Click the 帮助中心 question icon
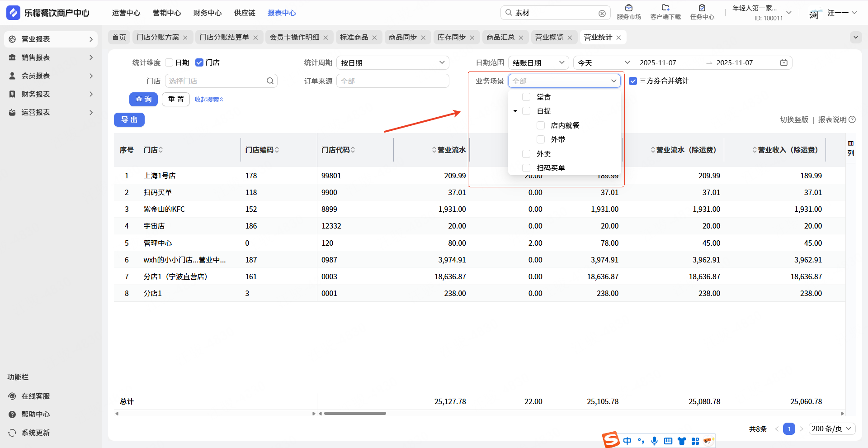Image resolution: width=868 pixels, height=448 pixels. tap(12, 414)
